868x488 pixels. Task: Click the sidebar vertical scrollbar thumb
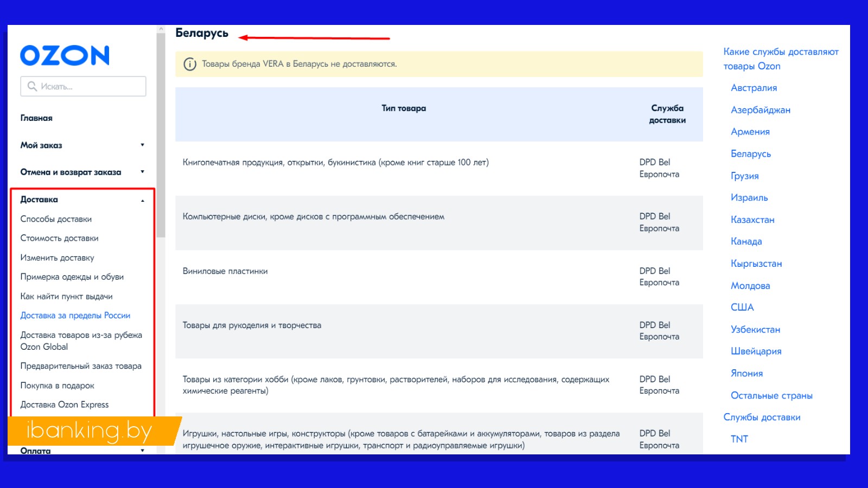click(161, 135)
